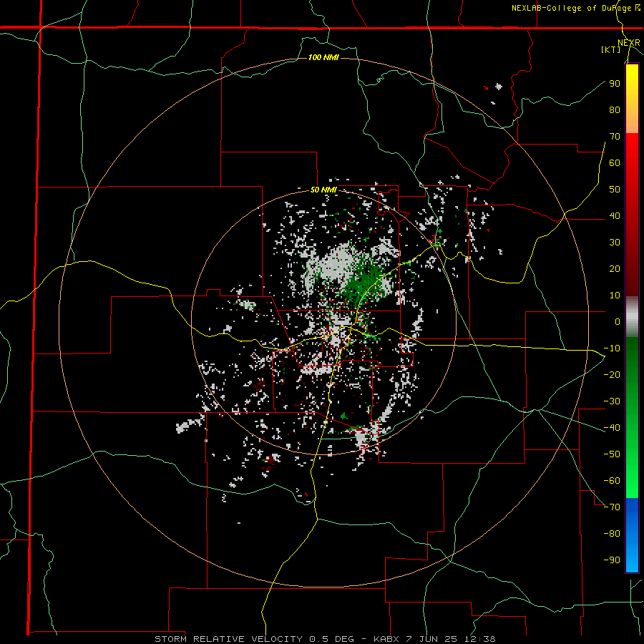Click the 80 value on the velocity scale

(x=615, y=109)
